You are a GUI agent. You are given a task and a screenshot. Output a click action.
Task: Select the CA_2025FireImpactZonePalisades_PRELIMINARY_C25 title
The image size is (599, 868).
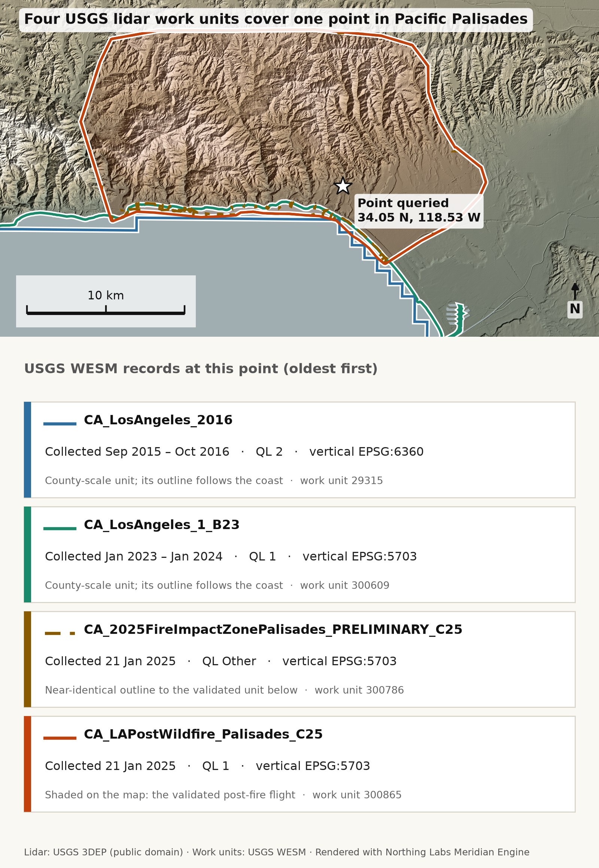coord(273,629)
